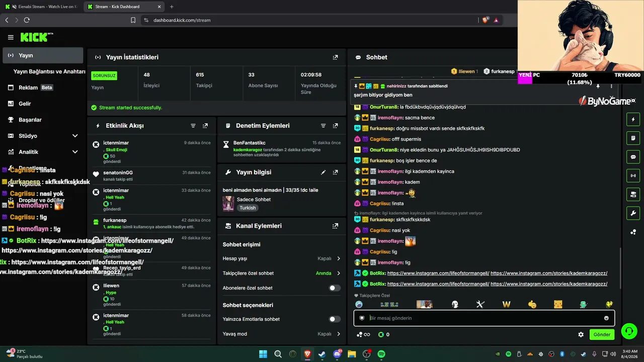This screenshot has width=644, height=362.
Task: Open chat settings gear icon
Action: tap(581, 334)
